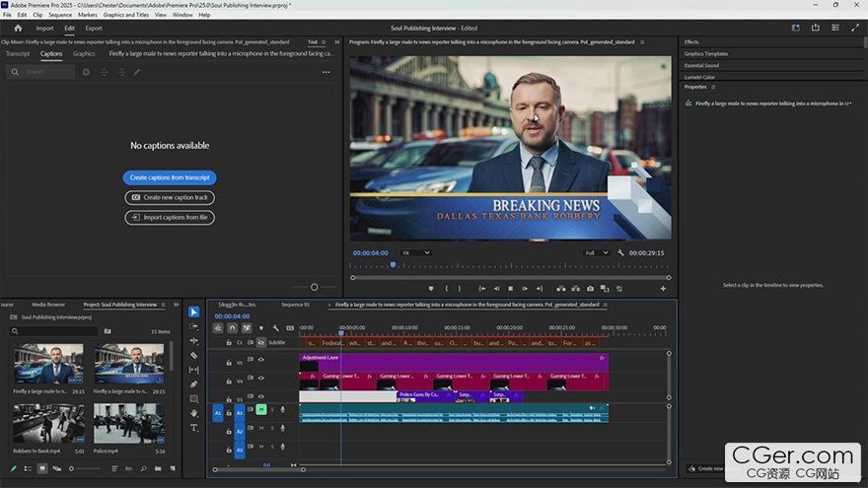868x488 pixels.
Task: Toggle V4 track output eye
Action: 260,378
